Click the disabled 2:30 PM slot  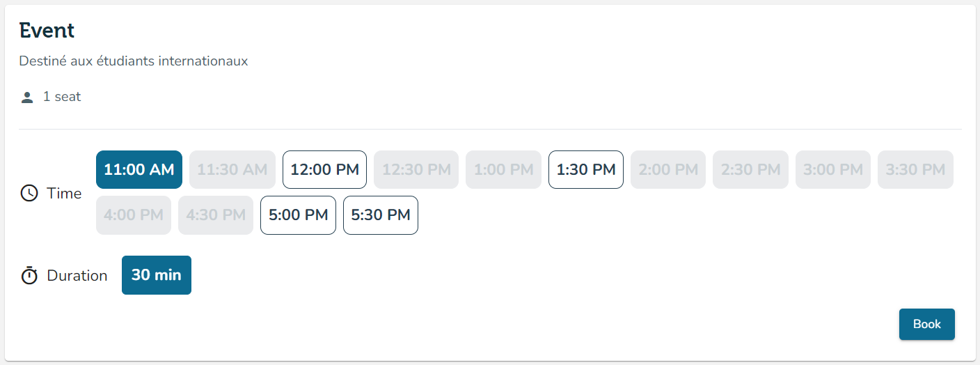coord(750,169)
